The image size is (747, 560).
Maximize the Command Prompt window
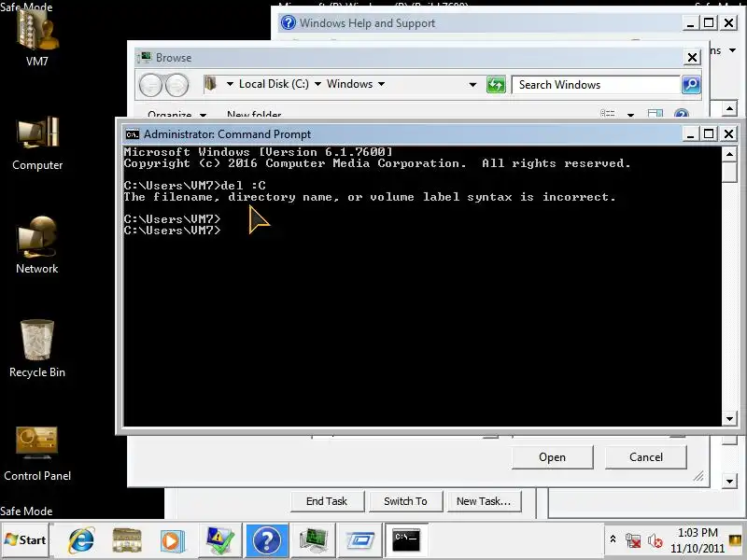tap(709, 133)
